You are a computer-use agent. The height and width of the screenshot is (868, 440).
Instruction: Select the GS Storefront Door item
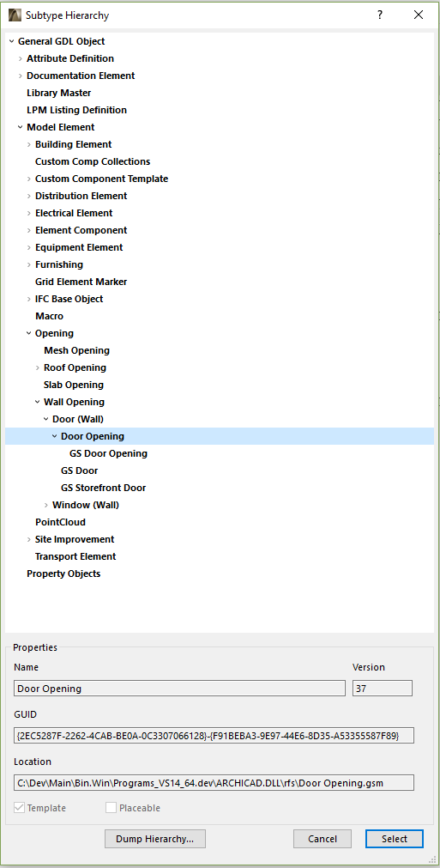click(104, 488)
